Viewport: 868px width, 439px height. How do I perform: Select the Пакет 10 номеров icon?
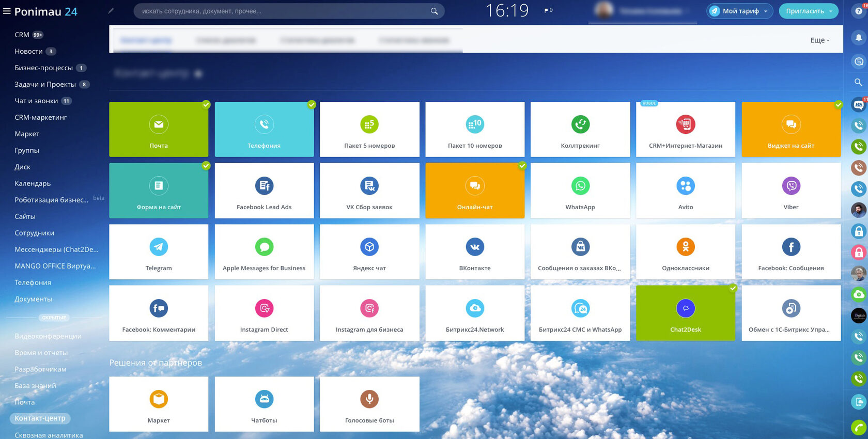pos(475,124)
